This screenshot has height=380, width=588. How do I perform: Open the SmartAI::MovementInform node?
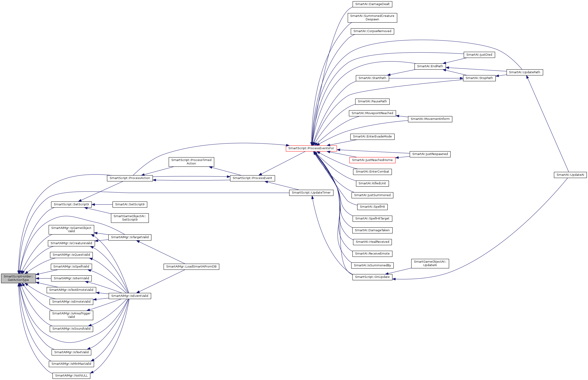pyautogui.click(x=430, y=119)
